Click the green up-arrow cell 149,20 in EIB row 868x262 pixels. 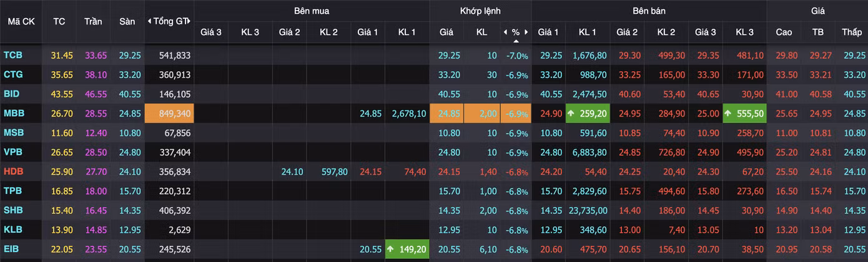point(407,250)
